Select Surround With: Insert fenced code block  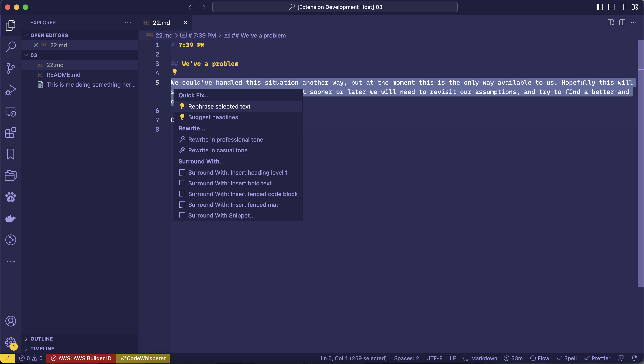(238, 194)
